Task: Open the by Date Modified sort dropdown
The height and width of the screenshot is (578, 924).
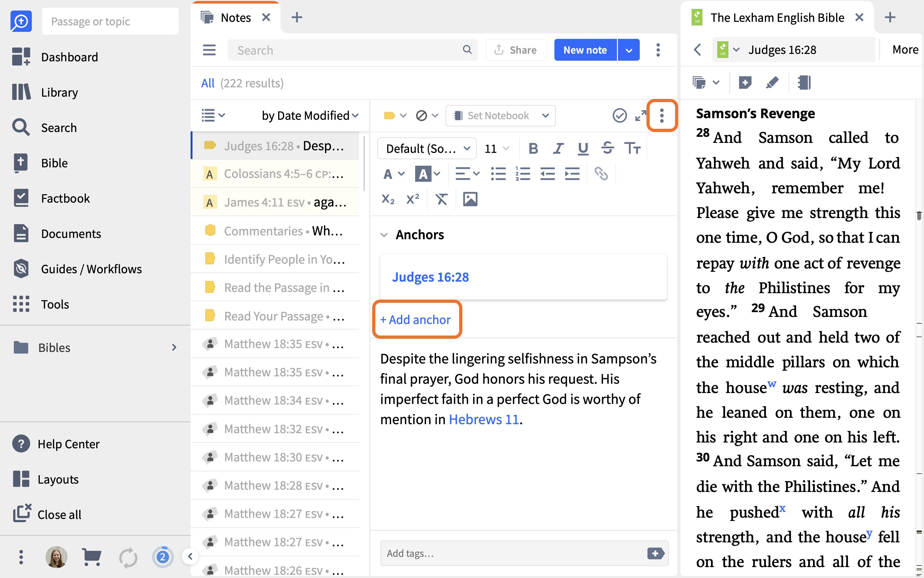Action: click(310, 116)
